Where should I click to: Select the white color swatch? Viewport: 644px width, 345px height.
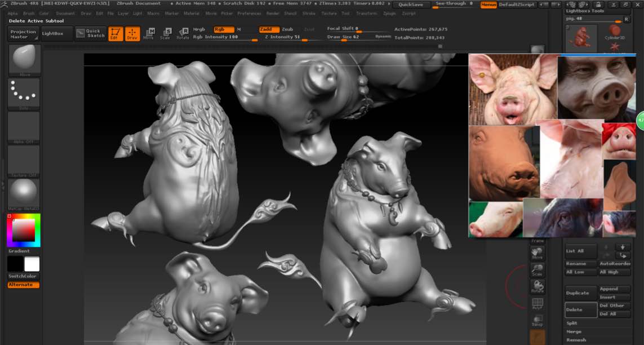[x=32, y=264]
